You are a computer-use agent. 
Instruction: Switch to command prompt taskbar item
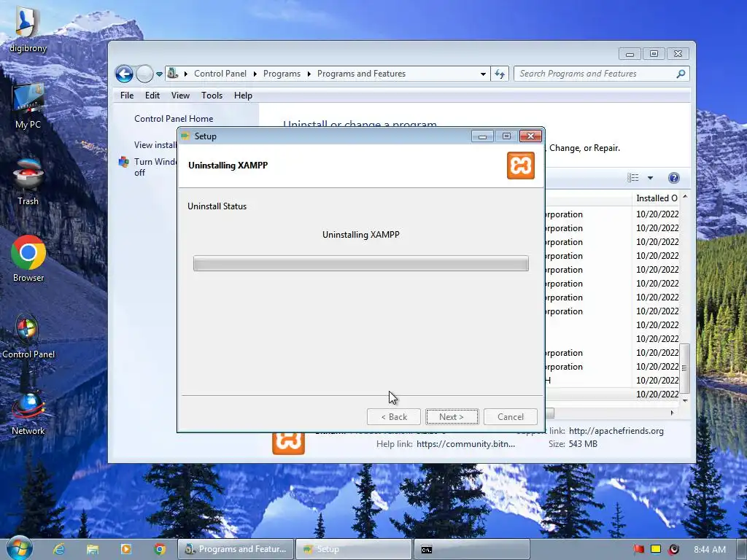tap(472, 549)
